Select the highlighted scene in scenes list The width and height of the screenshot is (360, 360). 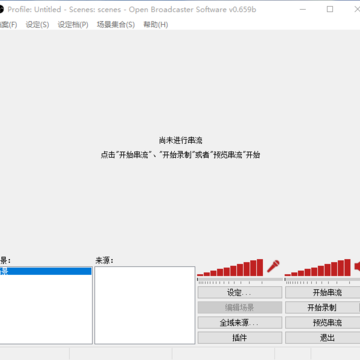(x=45, y=271)
